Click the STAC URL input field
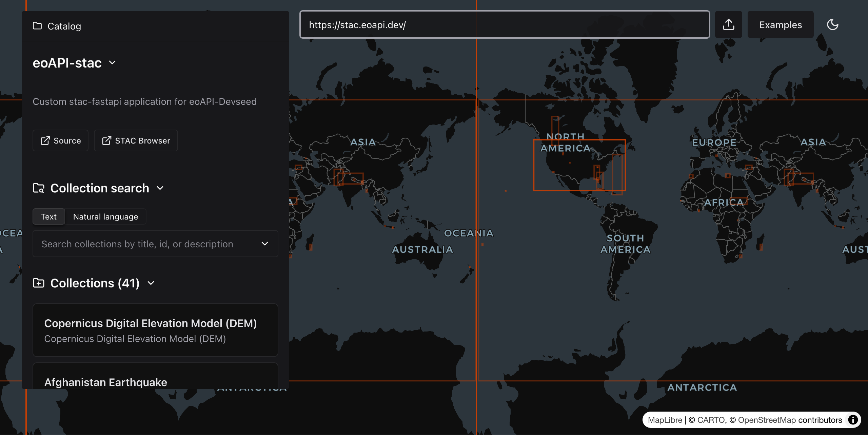 [x=505, y=25]
